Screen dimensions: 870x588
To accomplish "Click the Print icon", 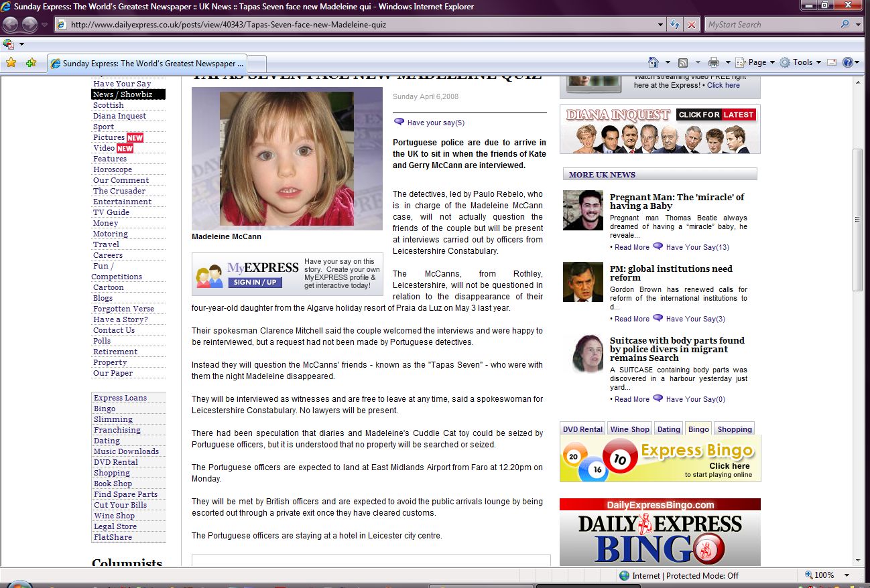I will point(713,62).
